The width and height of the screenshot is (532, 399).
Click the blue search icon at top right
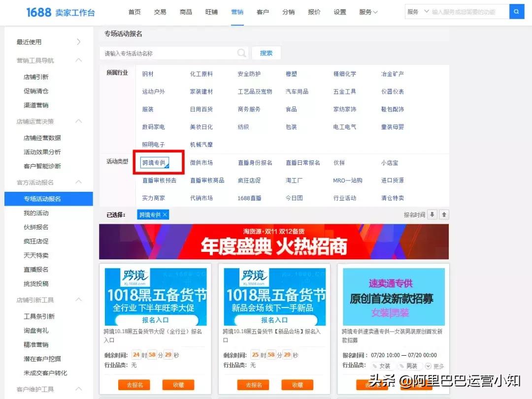(516, 11)
